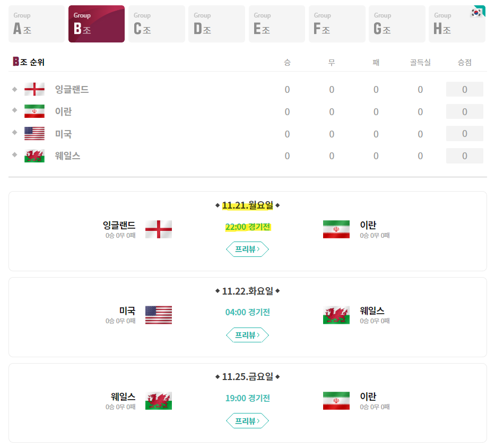This screenshot has width=495, height=448.
Task: Open the chevron on the 11.25 프리뷰 button
Action: pyautogui.click(x=258, y=421)
